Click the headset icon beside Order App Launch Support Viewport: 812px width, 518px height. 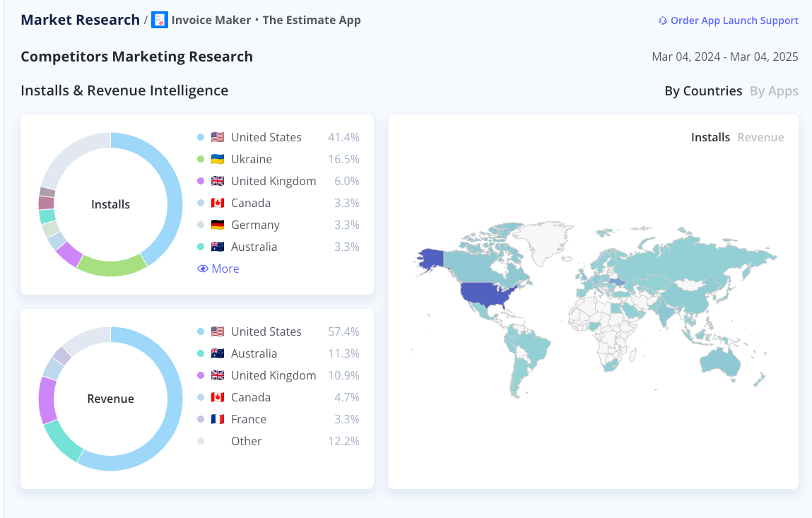pyautogui.click(x=662, y=20)
